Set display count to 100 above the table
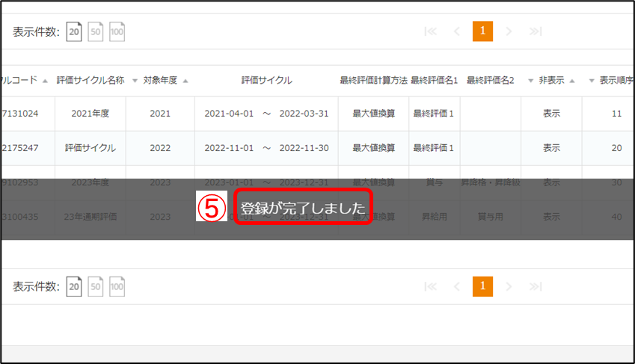The height and width of the screenshot is (364, 635). [117, 32]
